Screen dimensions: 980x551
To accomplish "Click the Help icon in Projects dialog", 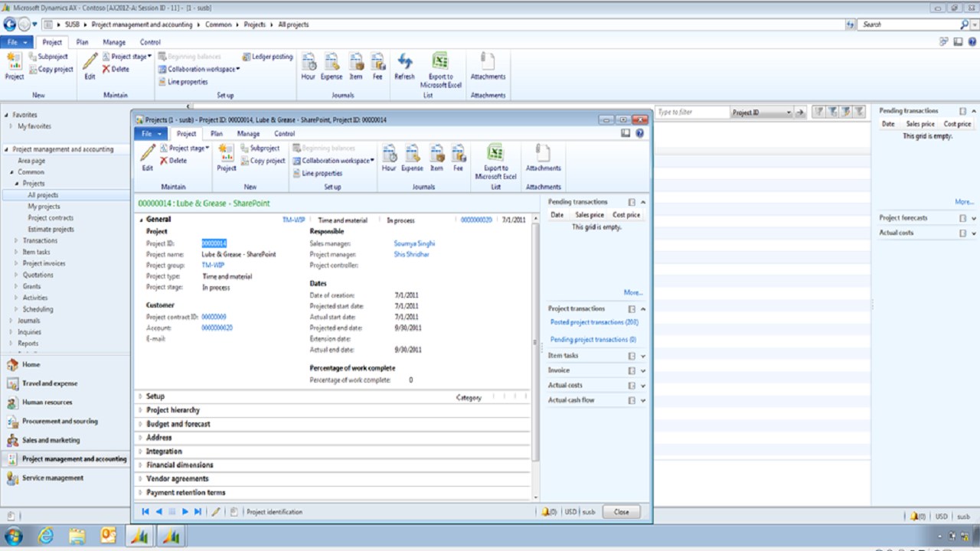I will click(x=639, y=133).
